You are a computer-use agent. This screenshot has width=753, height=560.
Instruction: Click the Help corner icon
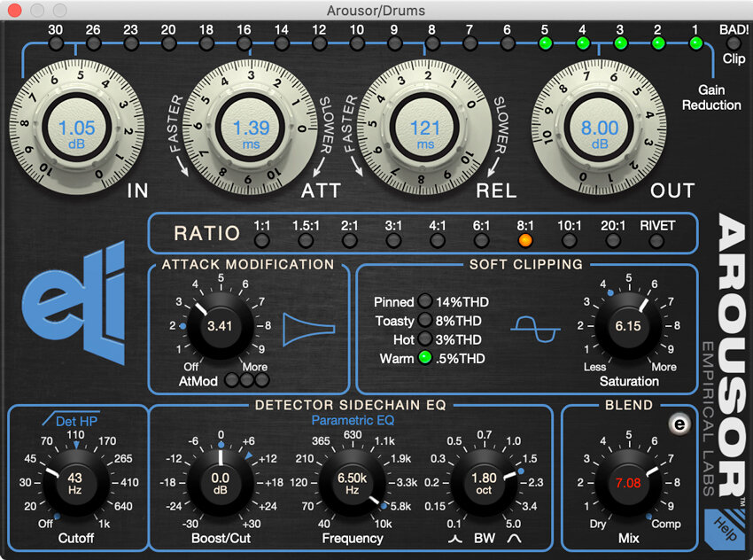tap(726, 530)
